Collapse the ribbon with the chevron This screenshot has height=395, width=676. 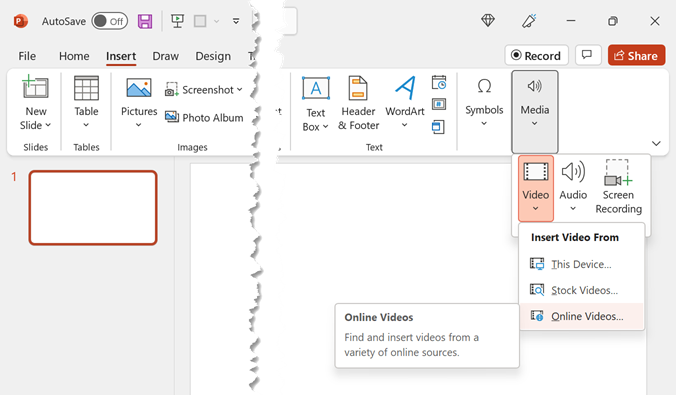click(656, 143)
